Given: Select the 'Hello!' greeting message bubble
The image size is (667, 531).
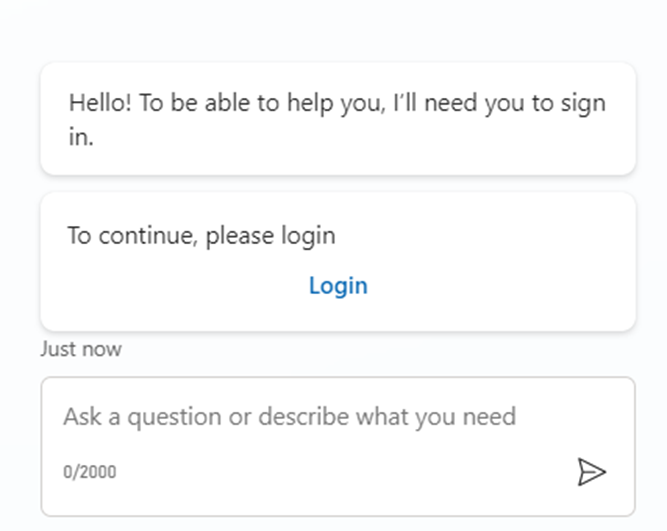Looking at the screenshot, I should tap(337, 119).
